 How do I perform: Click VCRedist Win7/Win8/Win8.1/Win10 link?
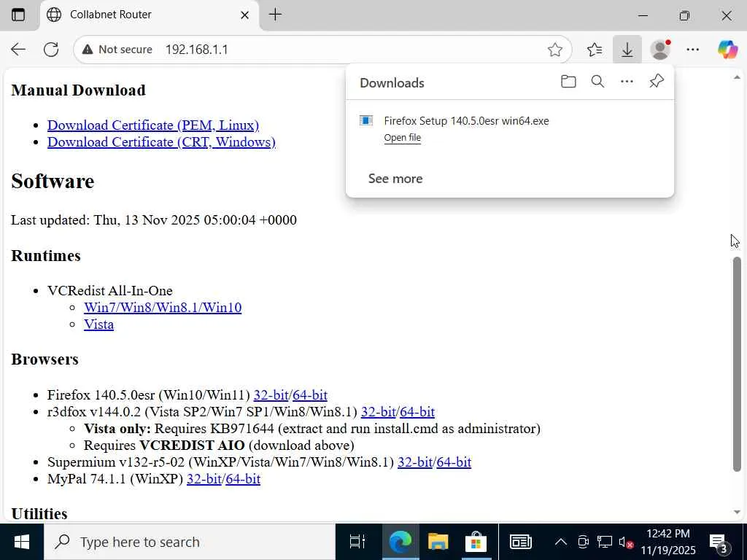pos(163,308)
